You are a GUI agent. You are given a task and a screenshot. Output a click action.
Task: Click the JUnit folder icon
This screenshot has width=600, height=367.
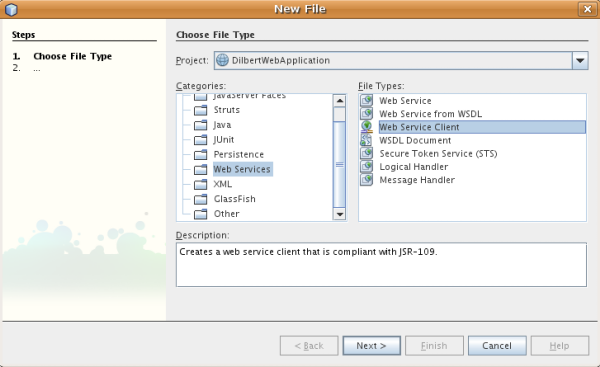(x=201, y=140)
